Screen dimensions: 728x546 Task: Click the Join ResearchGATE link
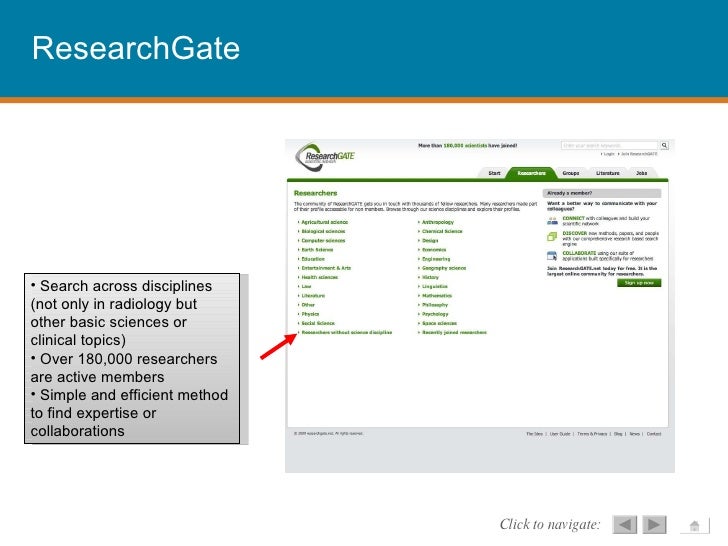point(639,154)
